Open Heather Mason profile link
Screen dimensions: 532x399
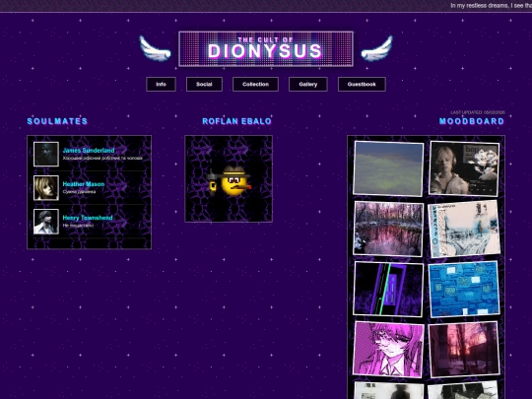84,184
